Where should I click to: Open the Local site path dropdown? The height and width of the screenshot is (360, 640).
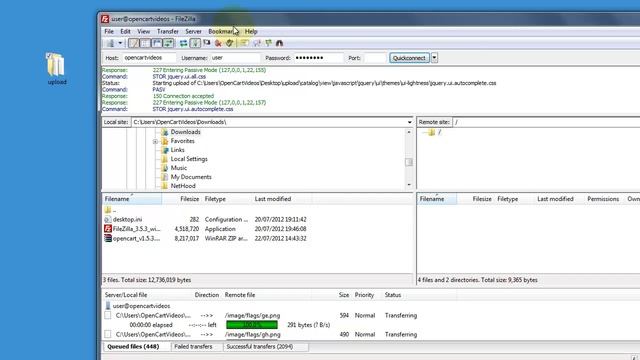[x=409, y=122]
